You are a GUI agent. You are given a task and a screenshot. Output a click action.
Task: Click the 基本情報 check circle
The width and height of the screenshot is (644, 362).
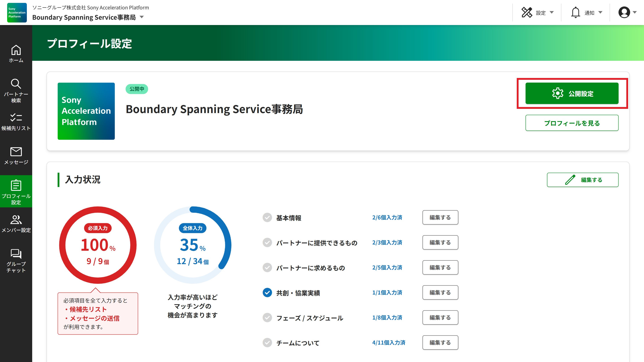[267, 218]
